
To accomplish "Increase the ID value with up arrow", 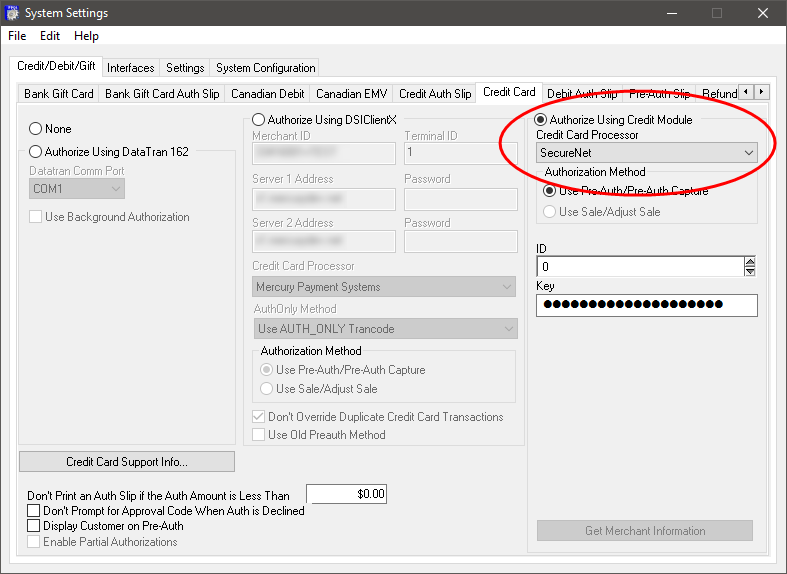I will pos(750,263).
